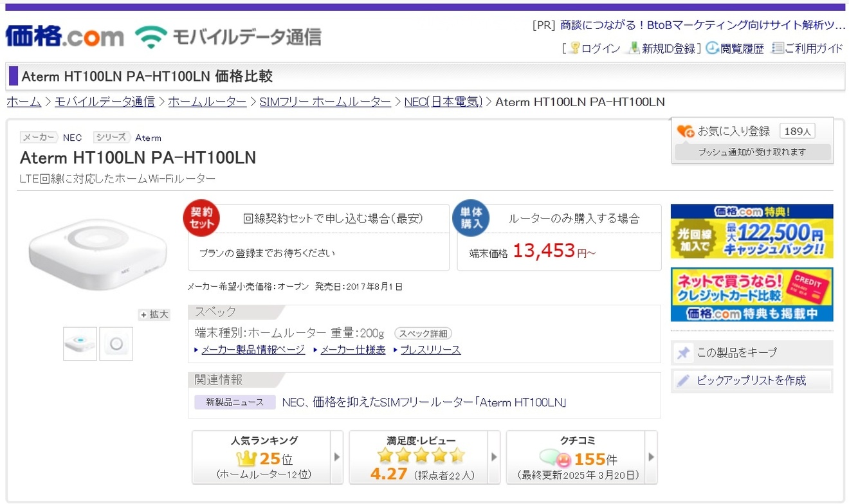Click the pushpin keep icon
This screenshot has width=849, height=504.
coord(684,352)
